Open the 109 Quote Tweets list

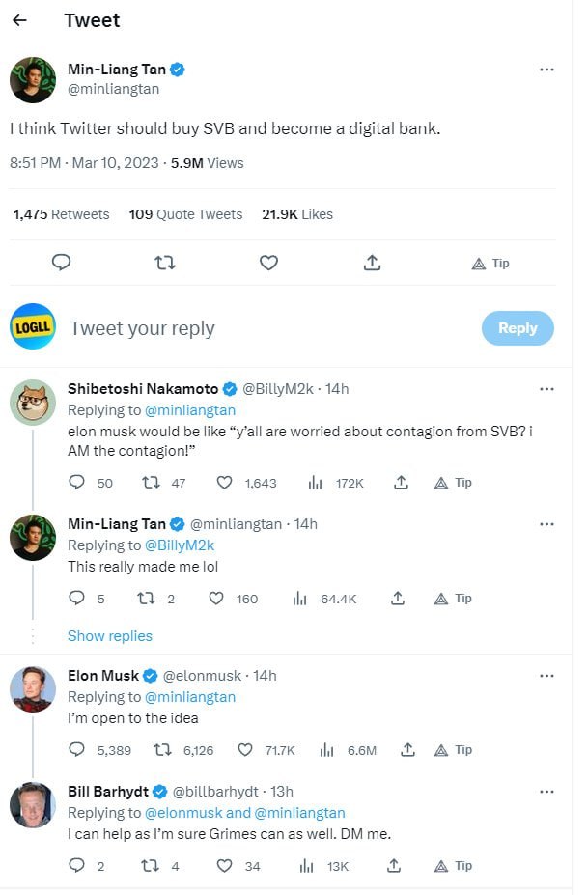click(185, 214)
